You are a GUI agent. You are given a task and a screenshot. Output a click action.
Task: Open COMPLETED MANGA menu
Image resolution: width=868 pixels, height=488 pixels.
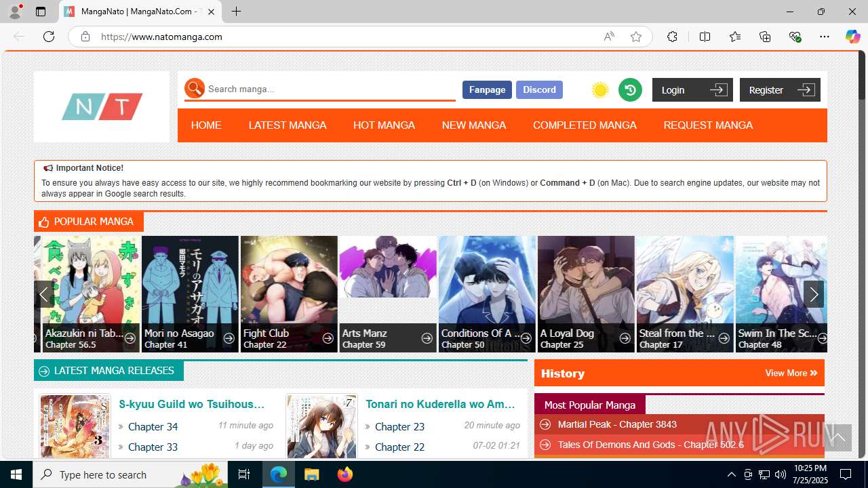(x=585, y=125)
